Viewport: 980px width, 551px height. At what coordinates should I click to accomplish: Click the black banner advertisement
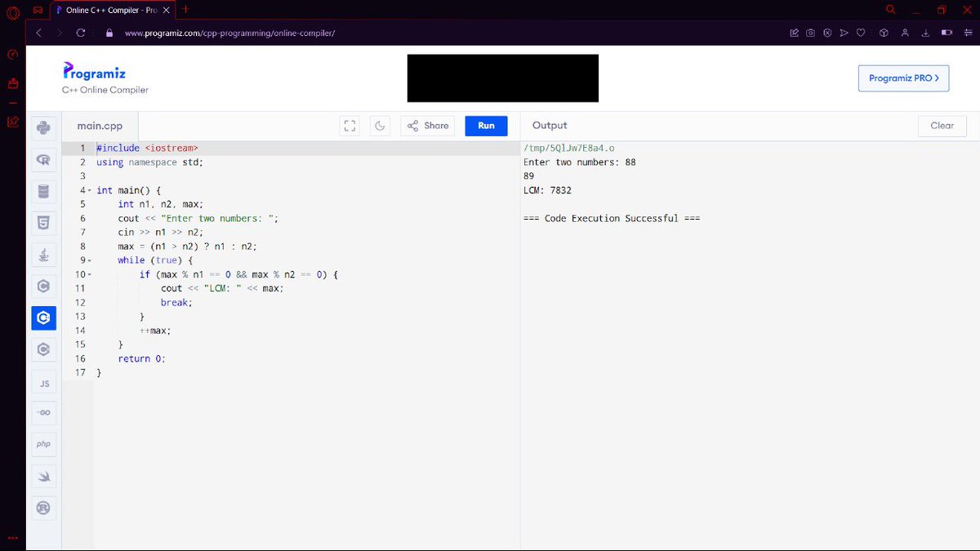pyautogui.click(x=503, y=78)
